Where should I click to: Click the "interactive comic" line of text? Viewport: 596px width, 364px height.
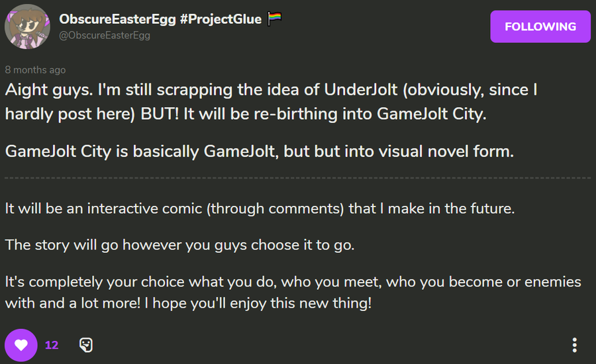260,208
